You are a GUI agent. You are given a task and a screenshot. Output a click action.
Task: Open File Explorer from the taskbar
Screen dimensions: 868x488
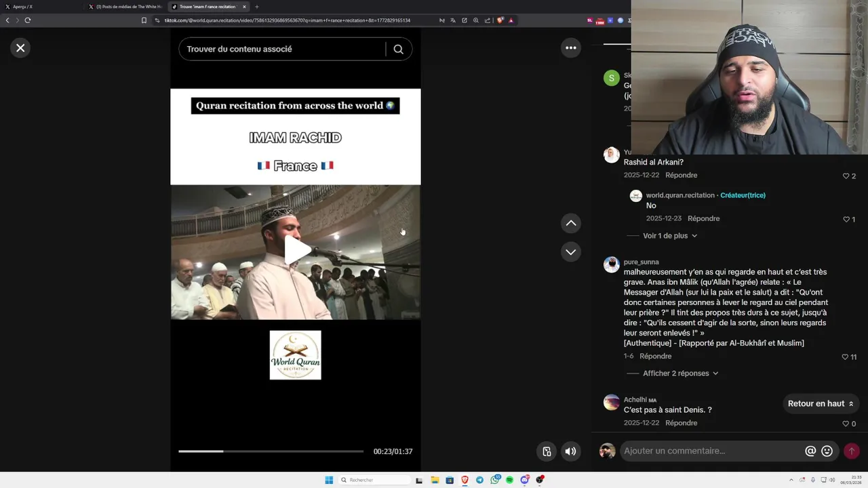pyautogui.click(x=435, y=480)
